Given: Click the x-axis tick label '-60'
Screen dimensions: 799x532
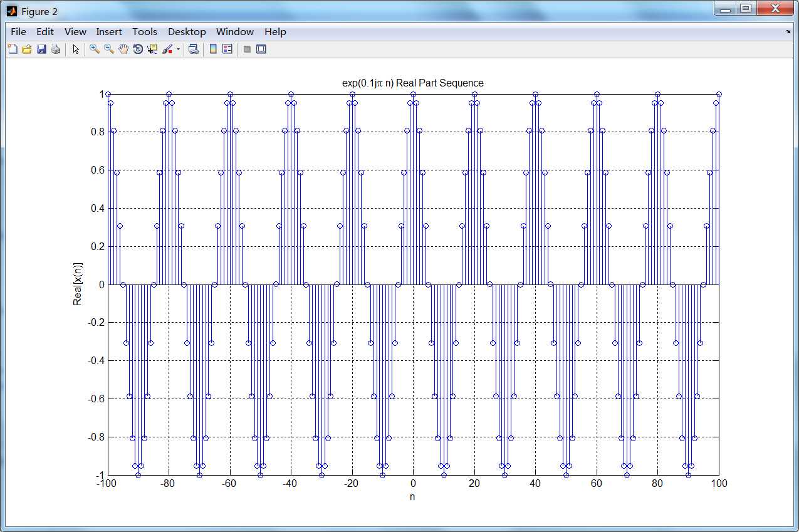Looking at the screenshot, I should [x=229, y=484].
